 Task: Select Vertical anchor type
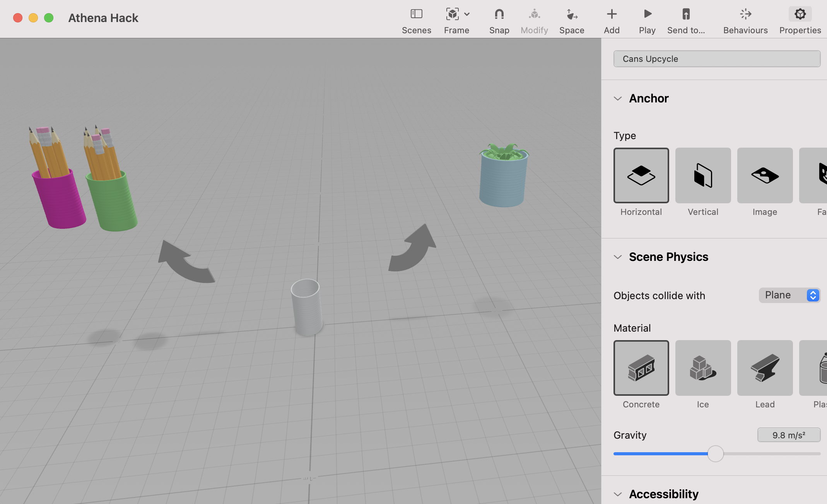703,175
